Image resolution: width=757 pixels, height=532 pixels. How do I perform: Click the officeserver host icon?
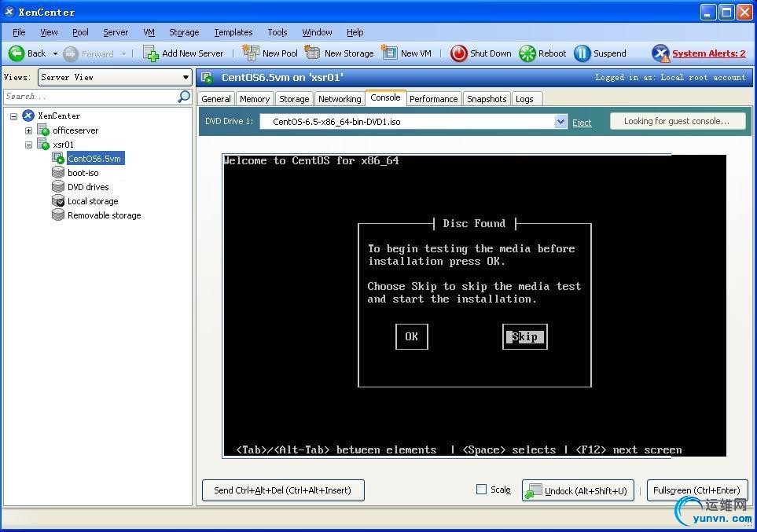43,130
